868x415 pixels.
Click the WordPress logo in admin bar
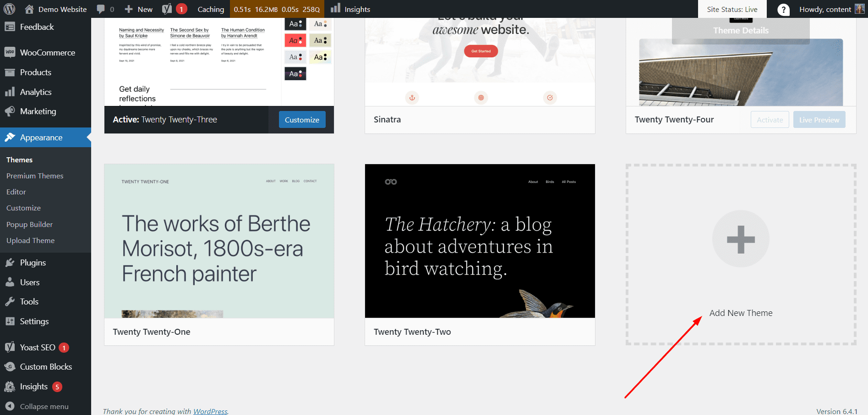pyautogui.click(x=9, y=9)
